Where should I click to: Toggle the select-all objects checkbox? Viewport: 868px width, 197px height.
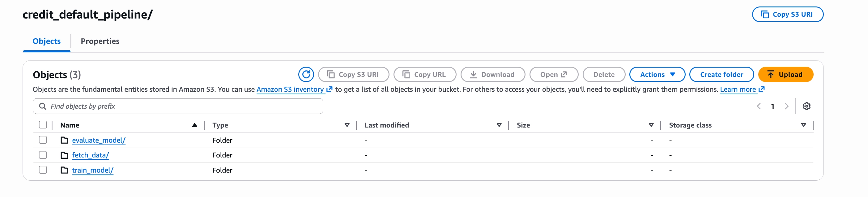43,125
